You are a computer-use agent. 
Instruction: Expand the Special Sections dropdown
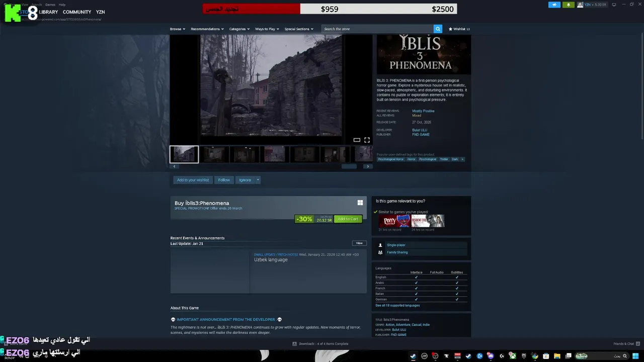point(299,29)
